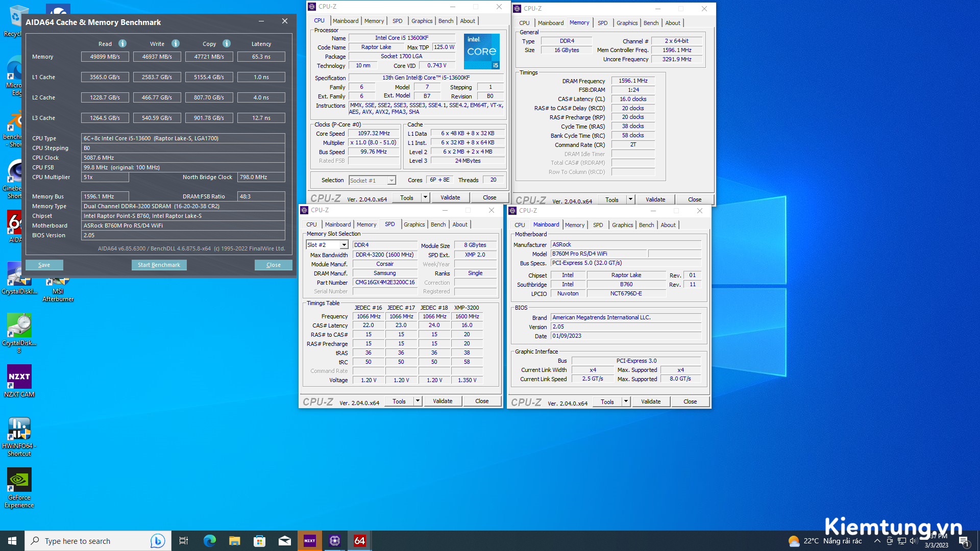Click Close button in SPD window
The width and height of the screenshot is (980, 551).
pyautogui.click(x=482, y=401)
